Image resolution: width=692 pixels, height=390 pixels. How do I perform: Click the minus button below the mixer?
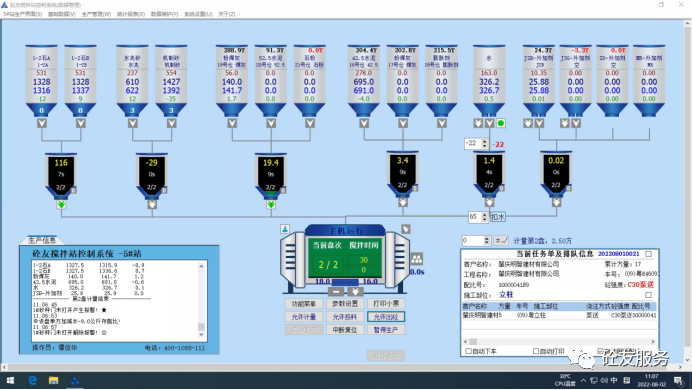pyautogui.click(x=336, y=292)
